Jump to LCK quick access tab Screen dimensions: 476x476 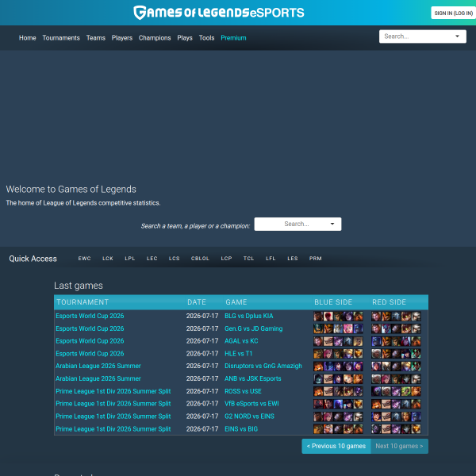click(108, 259)
